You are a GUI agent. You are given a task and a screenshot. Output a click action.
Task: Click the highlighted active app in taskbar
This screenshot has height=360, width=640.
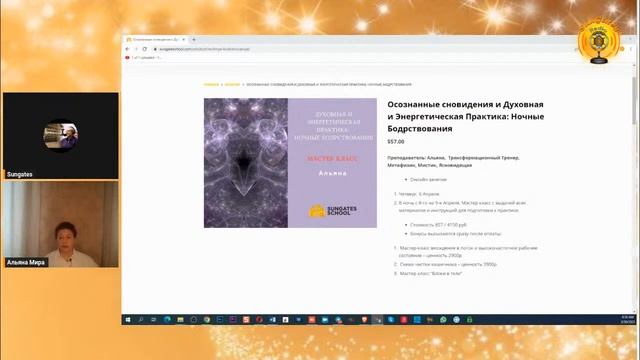coord(378,320)
